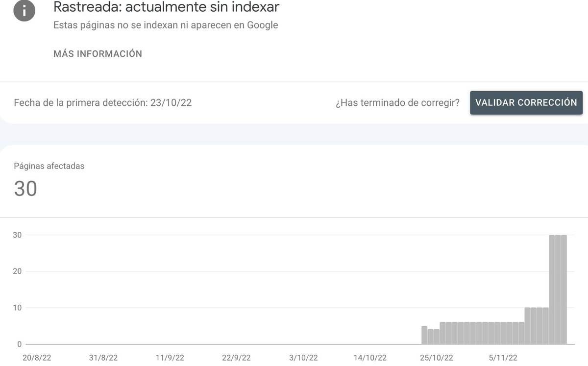Open the MÁS INFORMACIÓN help link
588x366 pixels.
tap(97, 54)
